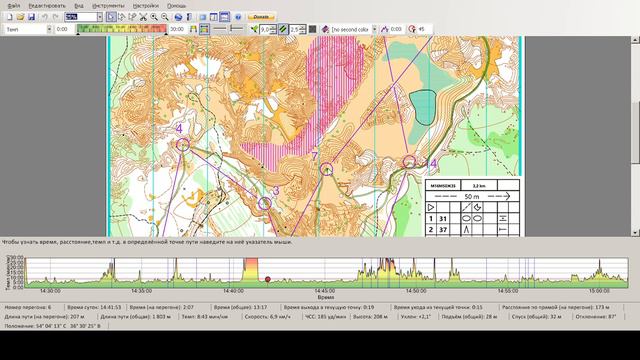The height and width of the screenshot is (360, 640).
Task: Select the adjust route tool
Action: (122, 17)
